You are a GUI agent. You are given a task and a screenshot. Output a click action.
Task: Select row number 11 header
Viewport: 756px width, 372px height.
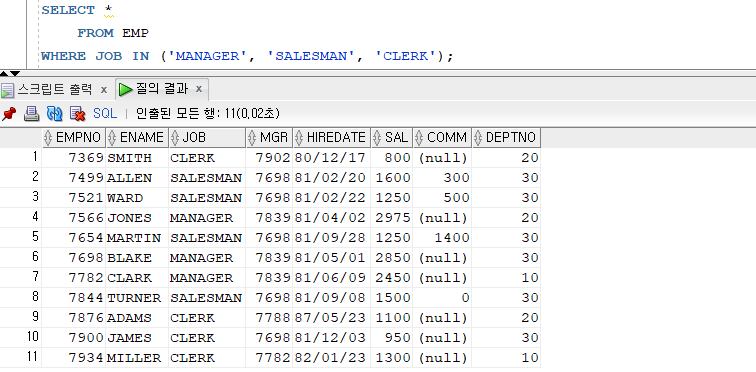click(x=21, y=358)
